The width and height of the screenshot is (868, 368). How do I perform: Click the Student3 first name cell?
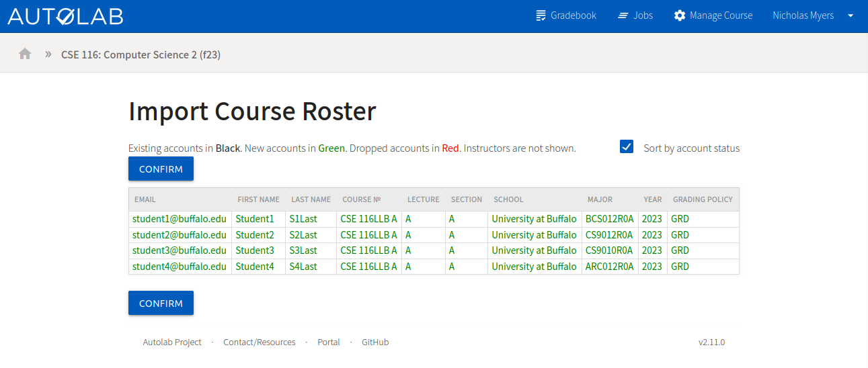(x=259, y=250)
